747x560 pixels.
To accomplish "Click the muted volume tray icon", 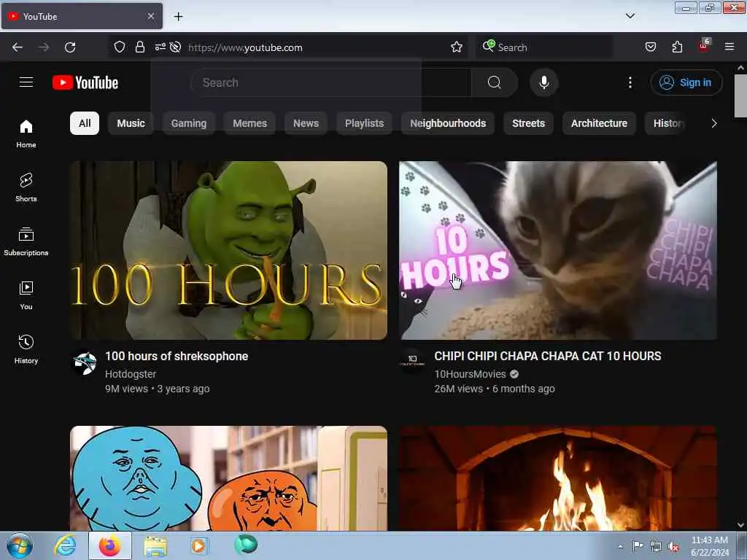I will 673,546.
